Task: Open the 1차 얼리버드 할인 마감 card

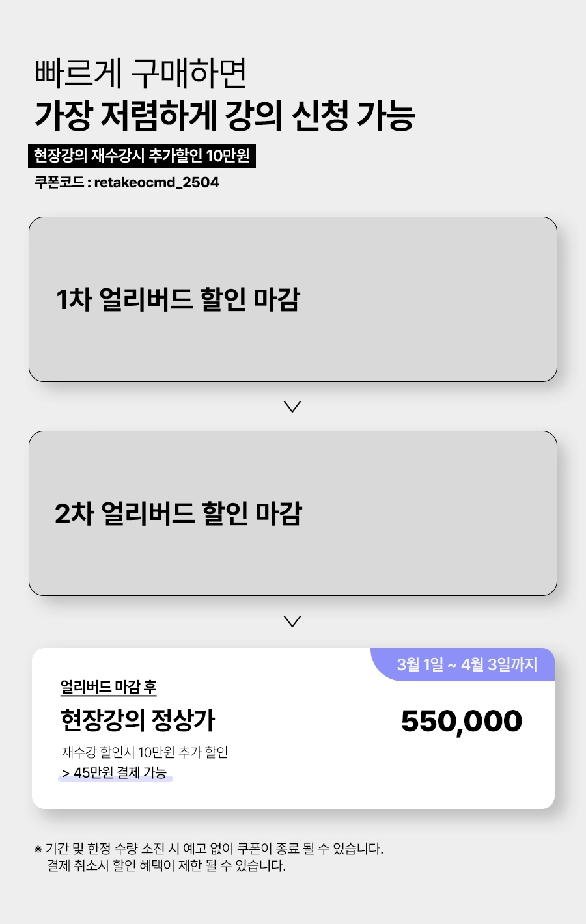Action: click(293, 299)
